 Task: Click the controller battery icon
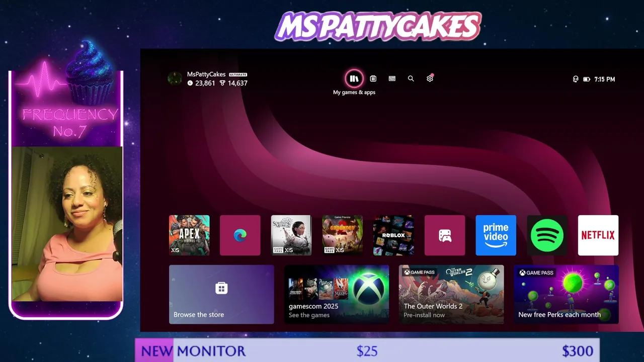click(x=587, y=79)
